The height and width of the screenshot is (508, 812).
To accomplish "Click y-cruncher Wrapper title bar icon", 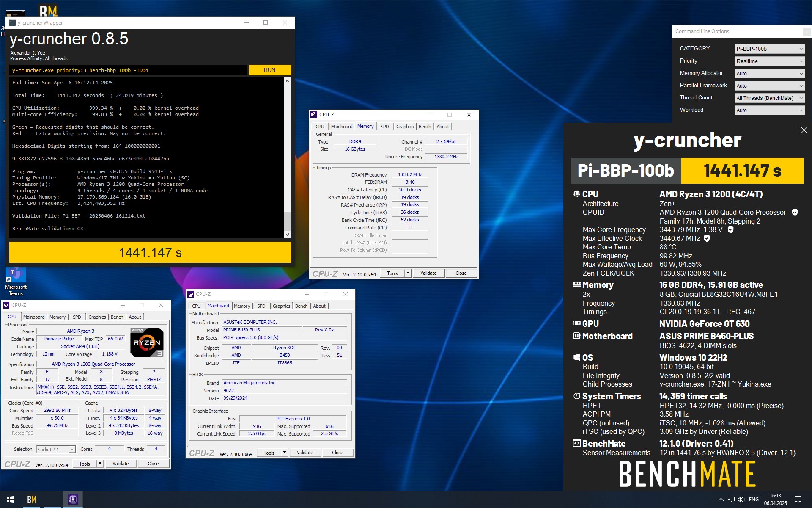I will pyautogui.click(x=12, y=23).
